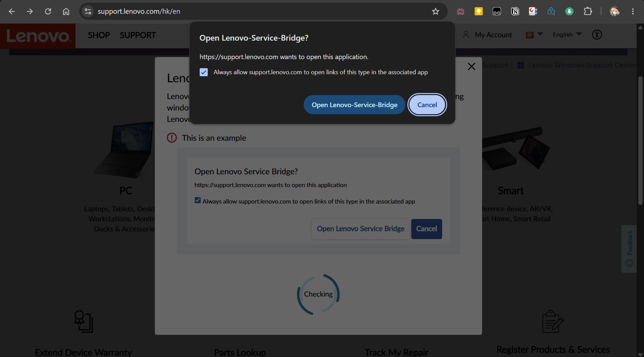
Task: Open the SHOP menu
Action: 99,35
